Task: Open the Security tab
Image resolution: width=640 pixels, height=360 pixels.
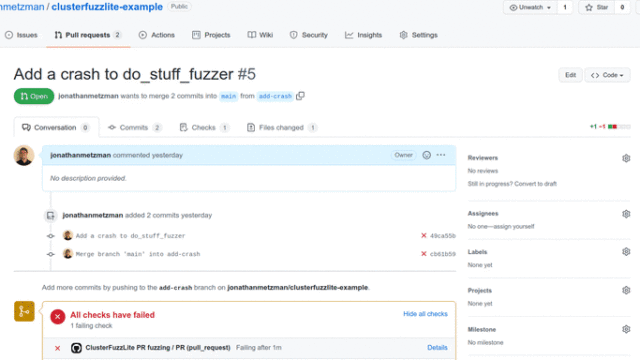Action: point(309,35)
